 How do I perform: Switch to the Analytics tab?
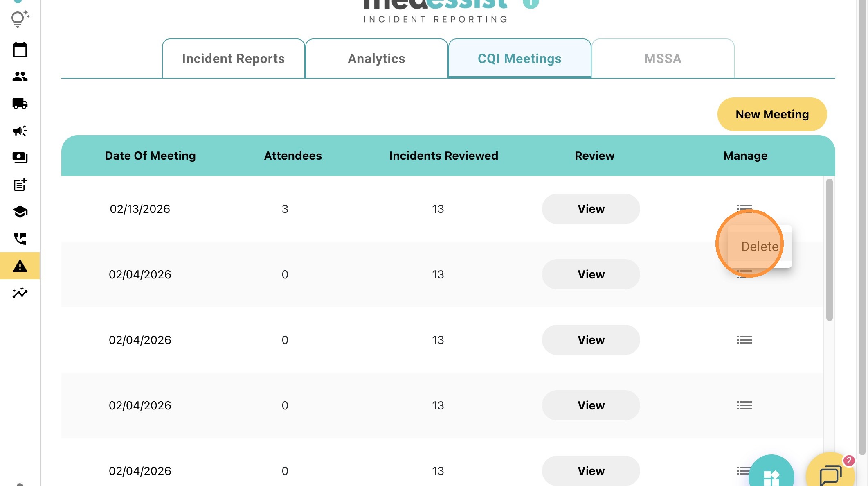[376, 59]
